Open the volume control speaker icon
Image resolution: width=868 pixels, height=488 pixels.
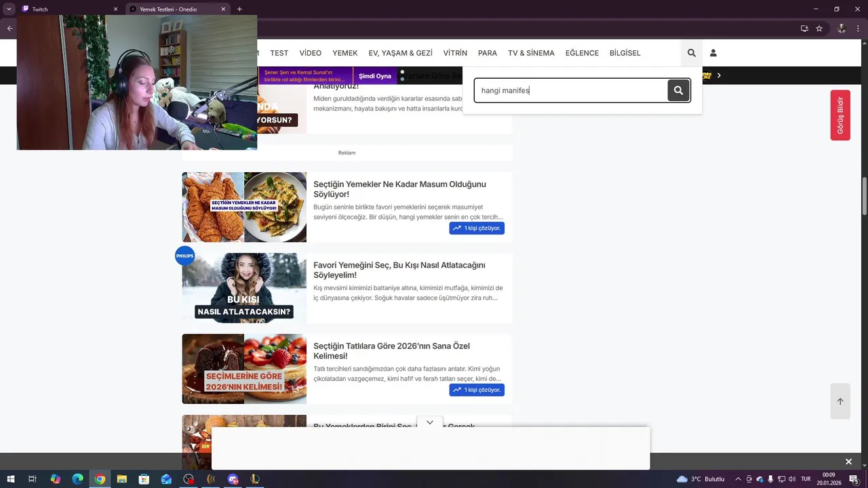coord(791,479)
